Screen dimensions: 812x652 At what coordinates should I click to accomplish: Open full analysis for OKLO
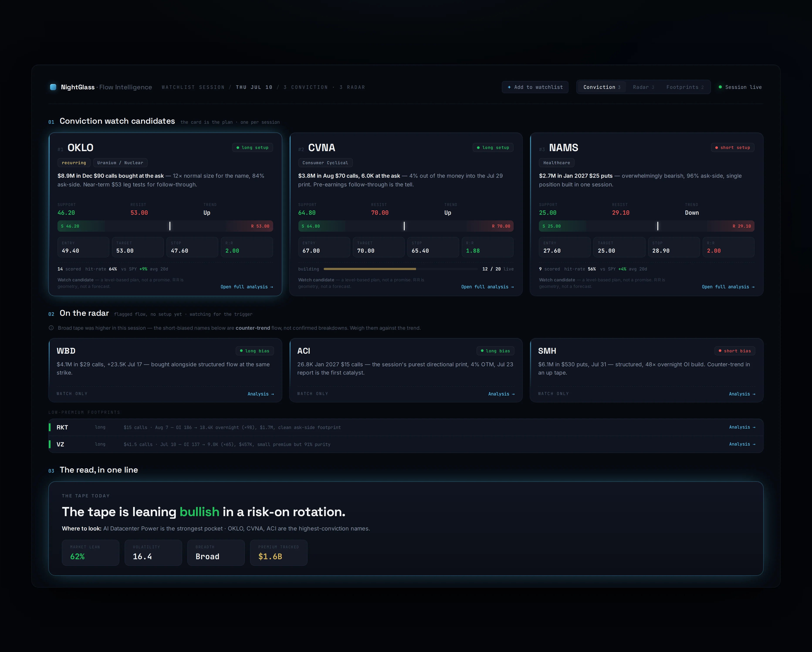tap(247, 287)
